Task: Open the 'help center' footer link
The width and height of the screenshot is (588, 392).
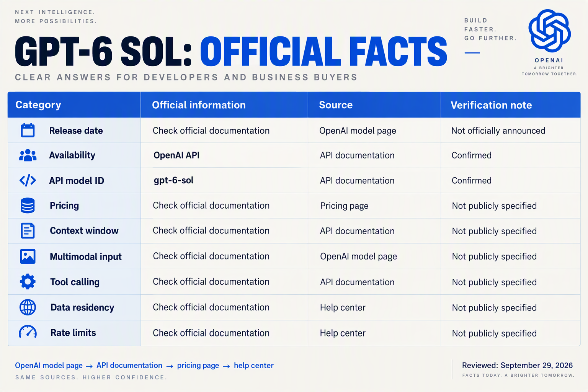Action: [x=254, y=366]
